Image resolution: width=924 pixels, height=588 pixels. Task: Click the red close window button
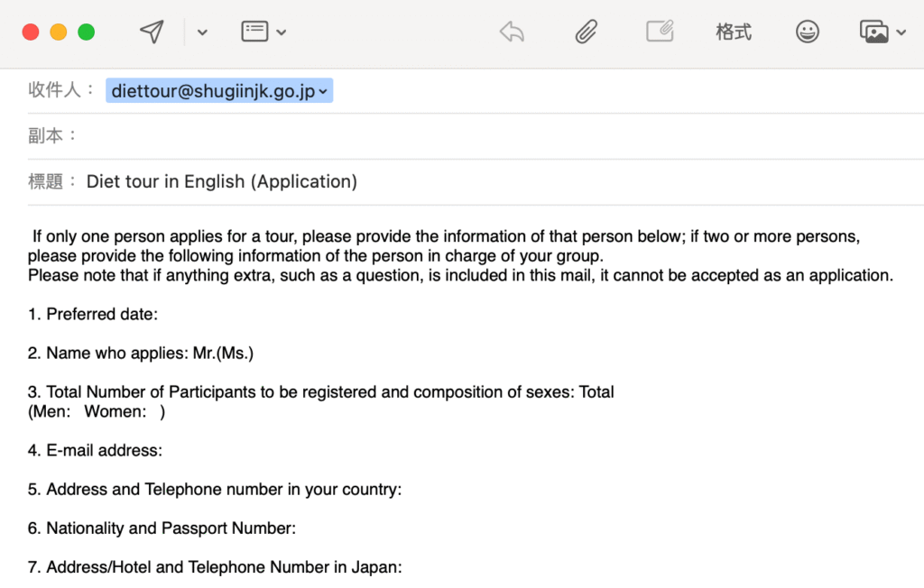pyautogui.click(x=31, y=32)
